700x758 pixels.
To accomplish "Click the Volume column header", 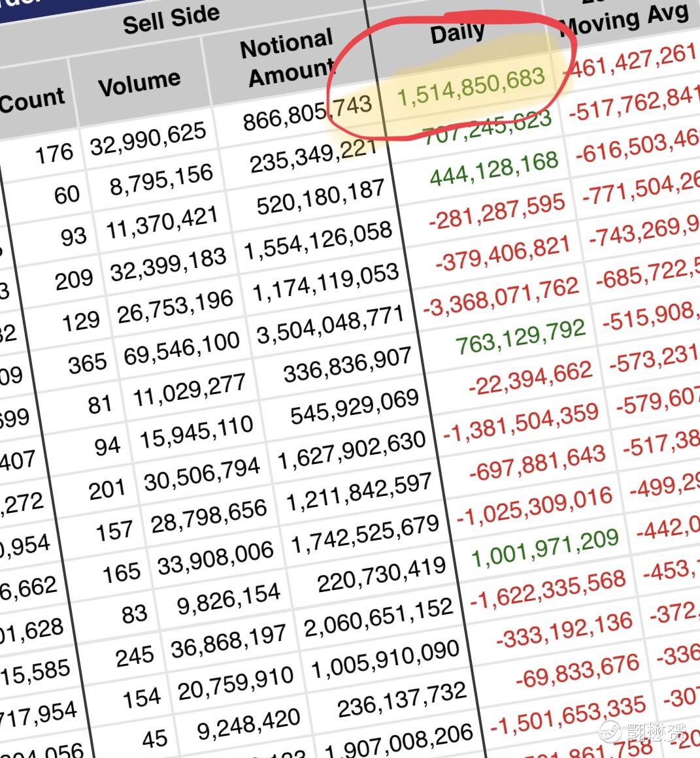I will (x=139, y=83).
